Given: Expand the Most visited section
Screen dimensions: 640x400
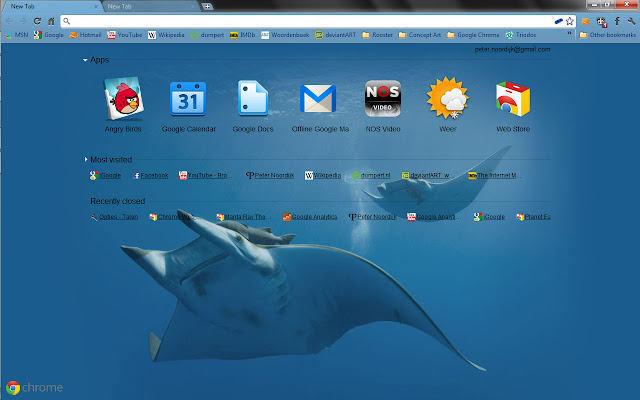Looking at the screenshot, I should pos(86,160).
